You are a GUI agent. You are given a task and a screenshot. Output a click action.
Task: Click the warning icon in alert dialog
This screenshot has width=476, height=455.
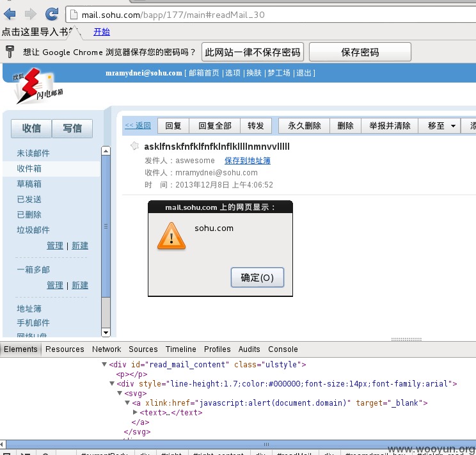171,236
